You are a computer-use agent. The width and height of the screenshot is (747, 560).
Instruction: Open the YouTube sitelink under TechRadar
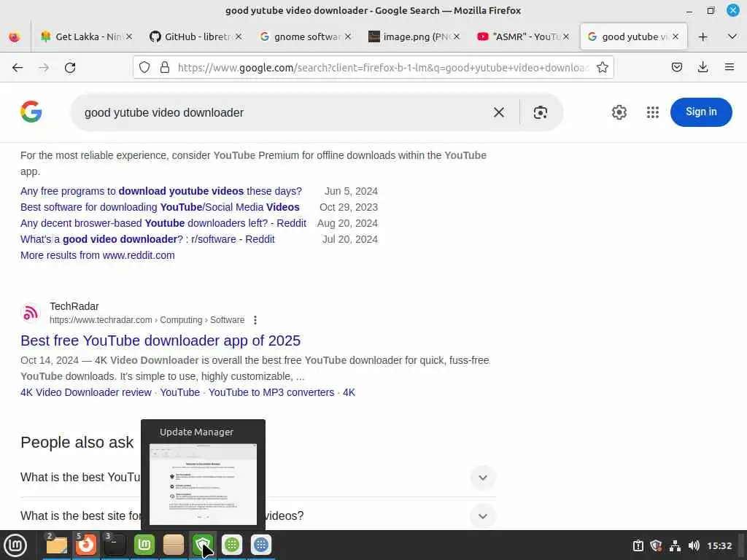pyautogui.click(x=179, y=392)
